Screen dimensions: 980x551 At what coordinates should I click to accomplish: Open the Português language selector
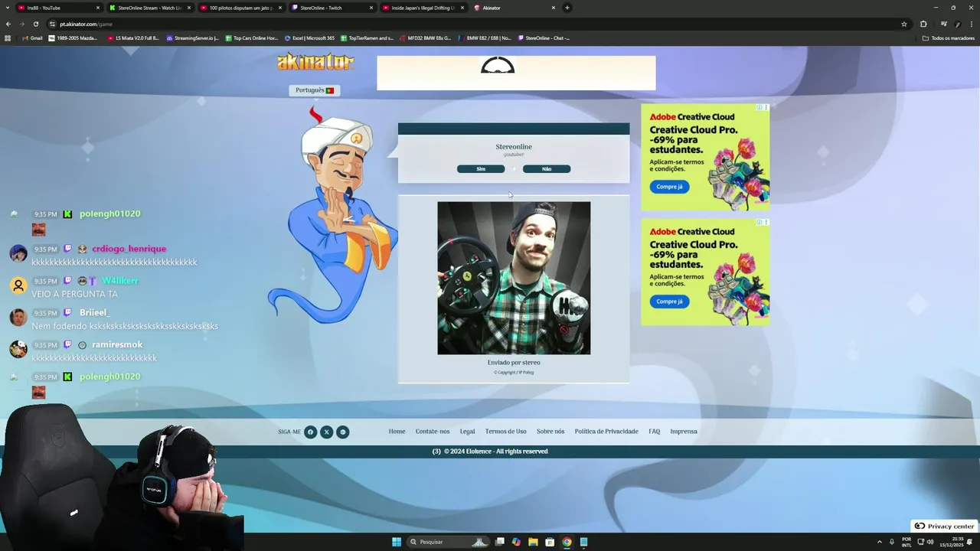[315, 90]
